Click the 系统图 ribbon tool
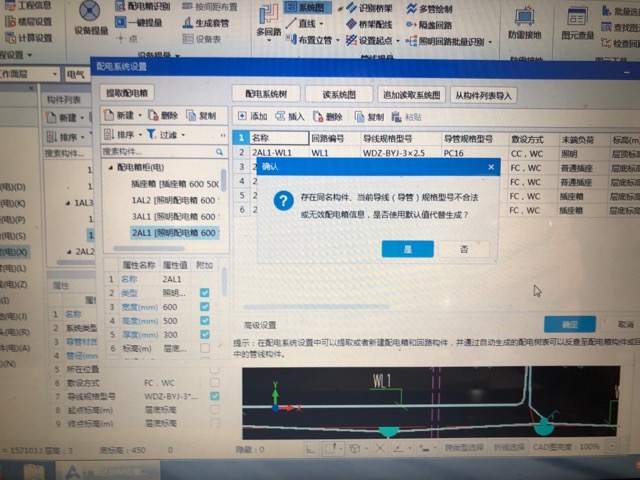The height and width of the screenshot is (480, 640). pos(307,7)
